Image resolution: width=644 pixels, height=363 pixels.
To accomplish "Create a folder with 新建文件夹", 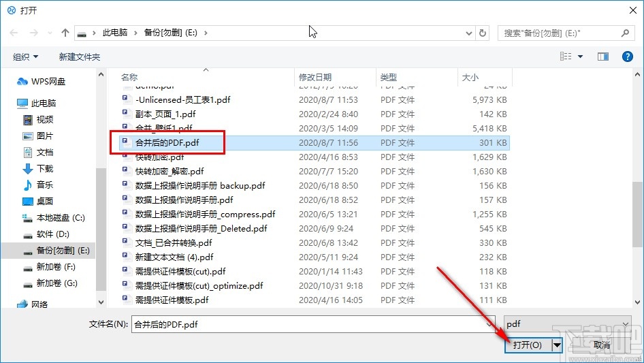I will [x=79, y=57].
